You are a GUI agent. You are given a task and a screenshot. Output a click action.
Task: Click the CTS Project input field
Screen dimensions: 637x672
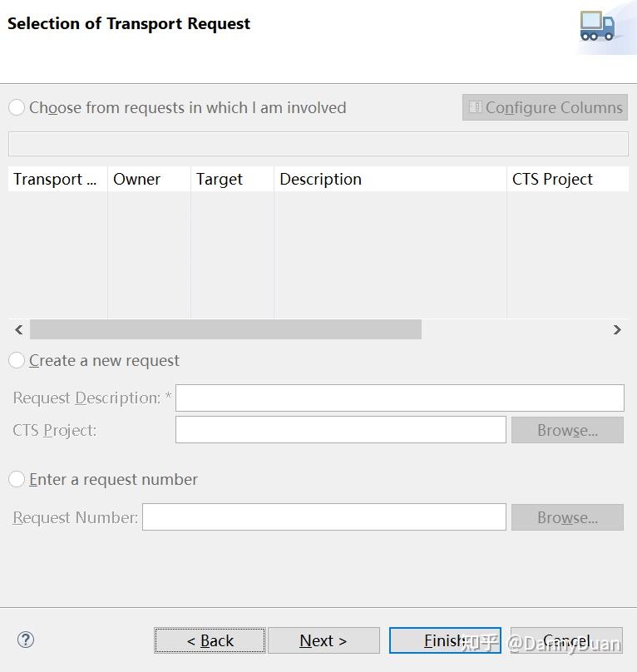click(340, 430)
